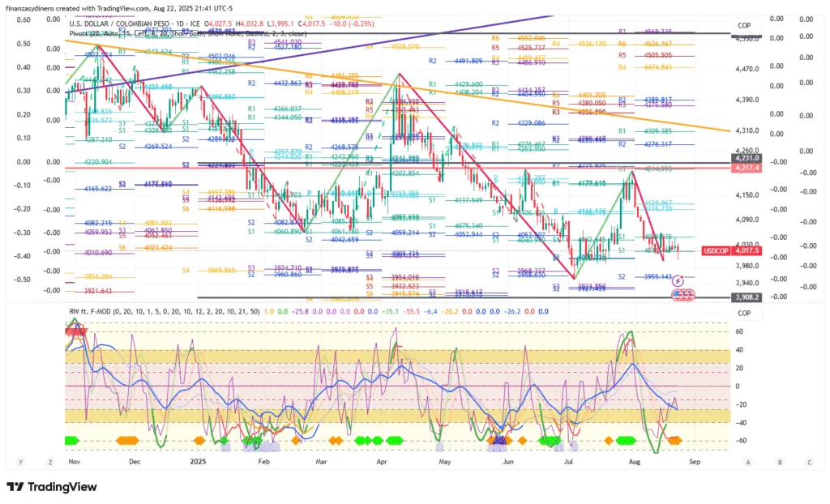Click the 4,150.0 price axis value
Image resolution: width=830 pixels, height=504 pixels.
[747, 194]
